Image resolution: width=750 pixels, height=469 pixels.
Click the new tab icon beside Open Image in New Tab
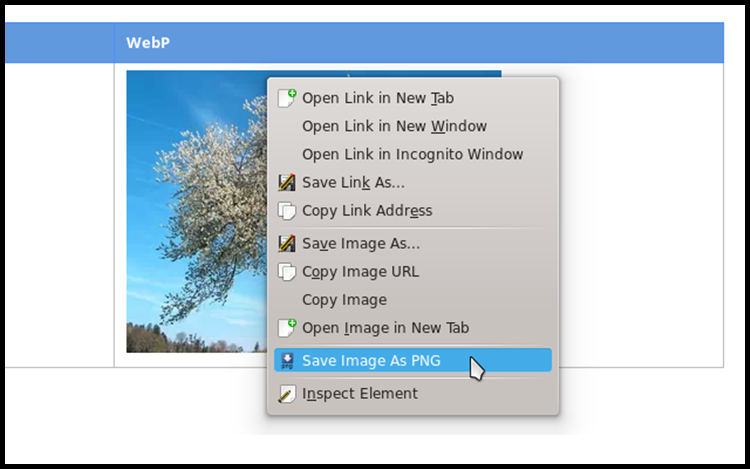[x=287, y=328]
